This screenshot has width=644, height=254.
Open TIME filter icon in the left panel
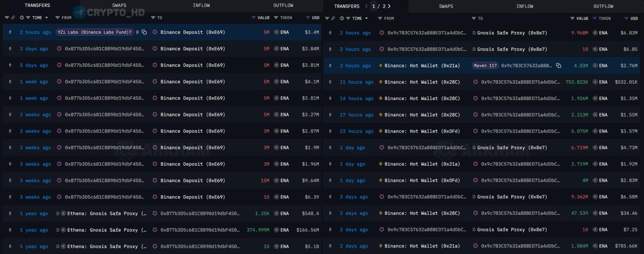[x=28, y=18]
